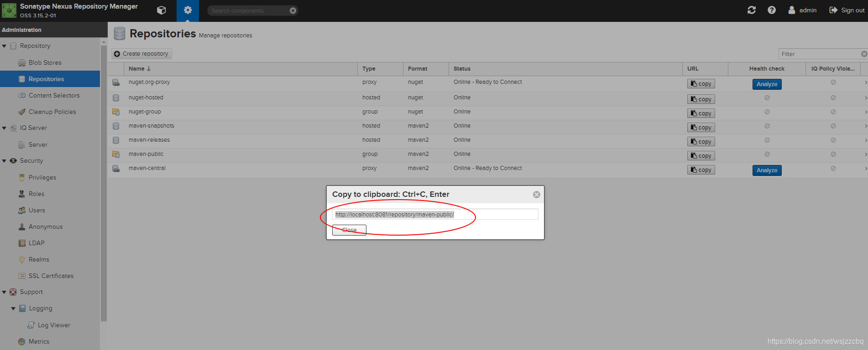Clear the Search components field
The width and height of the screenshot is (868, 350).
[x=293, y=10]
